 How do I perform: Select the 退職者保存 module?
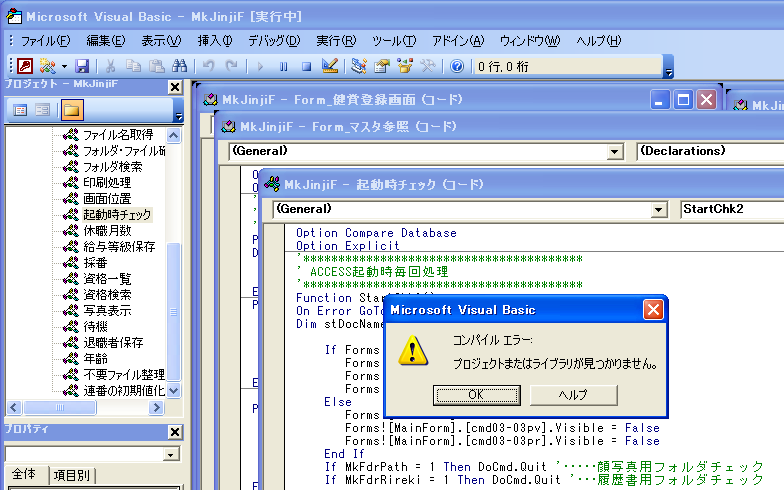click(113, 342)
